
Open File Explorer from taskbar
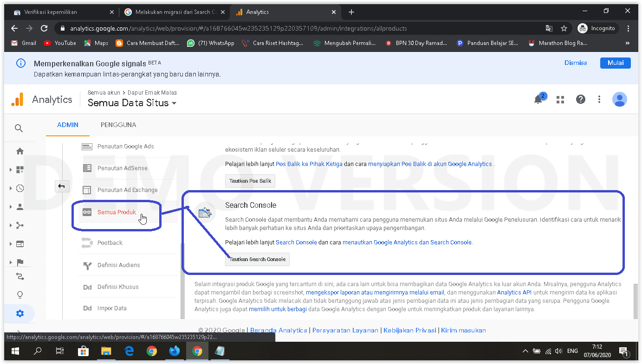[x=106, y=351]
